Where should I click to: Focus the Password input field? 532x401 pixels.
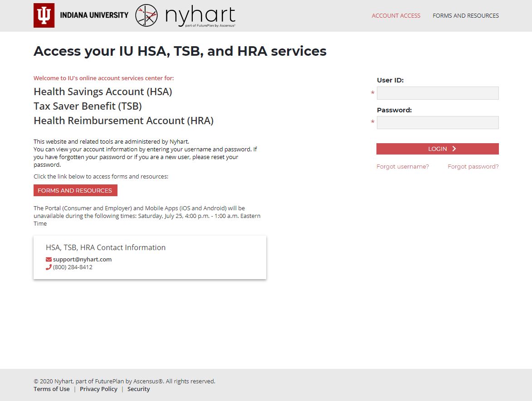(x=437, y=123)
